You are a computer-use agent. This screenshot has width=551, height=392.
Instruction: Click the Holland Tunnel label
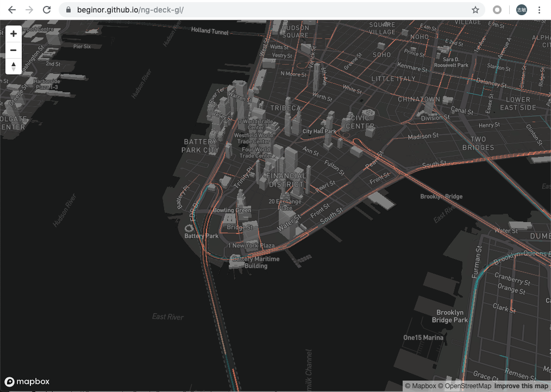(x=210, y=31)
